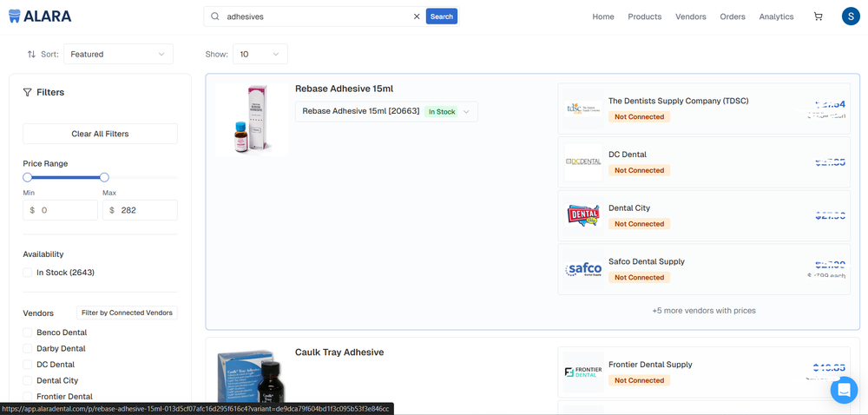Image resolution: width=868 pixels, height=415 pixels.
Task: Click Not Connected badge for Dental City
Action: click(639, 224)
